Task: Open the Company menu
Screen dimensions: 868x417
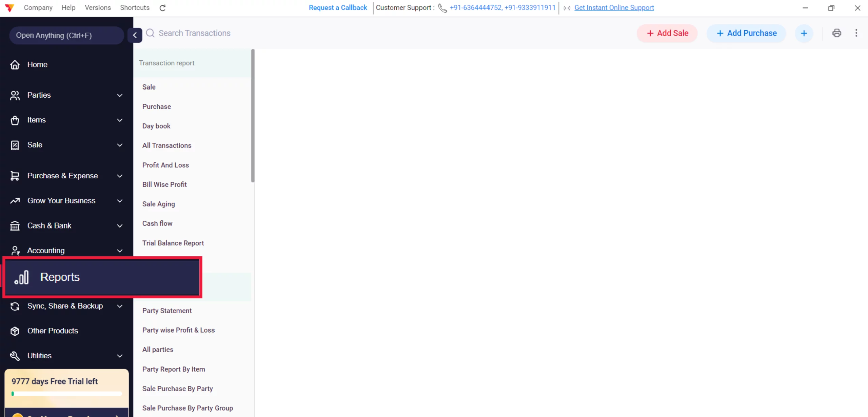Action: pos(38,7)
